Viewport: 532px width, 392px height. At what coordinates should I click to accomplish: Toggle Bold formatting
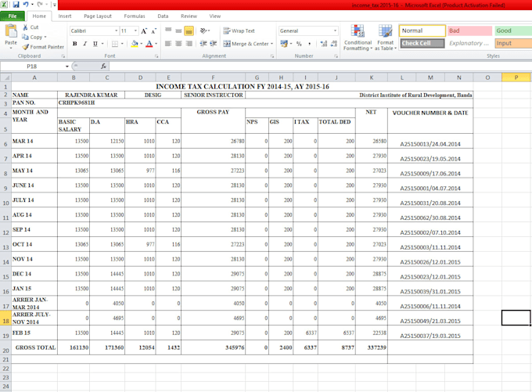(75, 44)
